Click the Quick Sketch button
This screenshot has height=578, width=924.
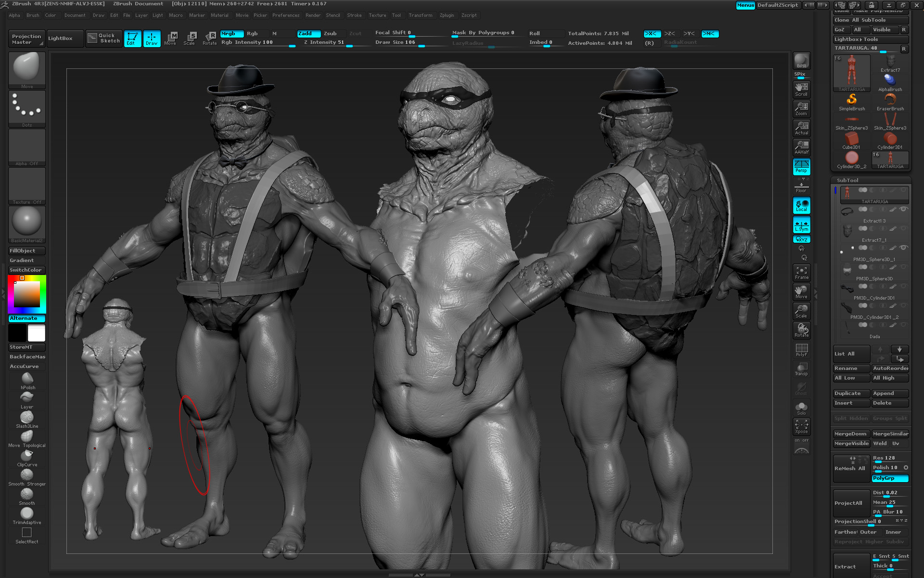coord(104,39)
